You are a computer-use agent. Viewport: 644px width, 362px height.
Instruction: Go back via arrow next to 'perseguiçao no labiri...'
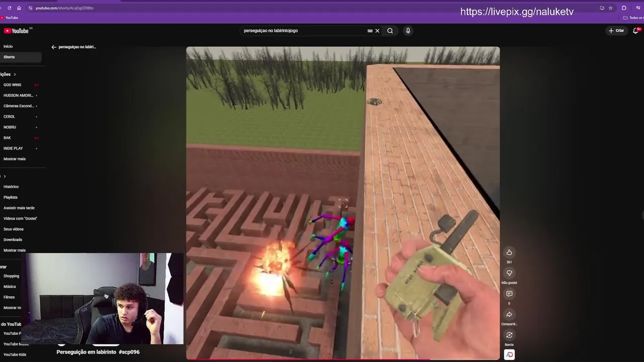54,47
